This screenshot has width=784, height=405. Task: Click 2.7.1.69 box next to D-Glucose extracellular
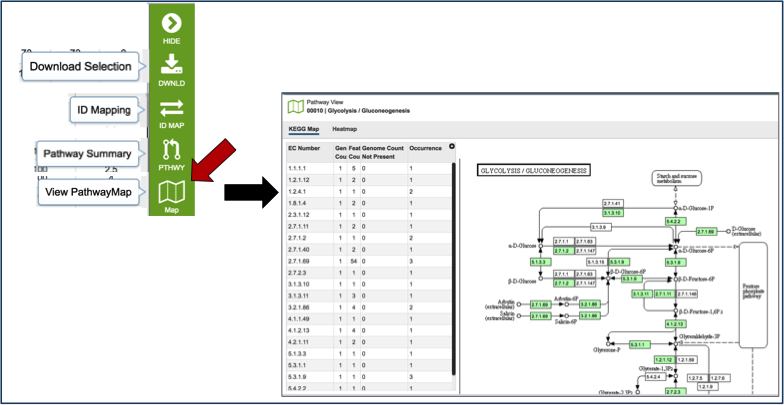[708, 232]
